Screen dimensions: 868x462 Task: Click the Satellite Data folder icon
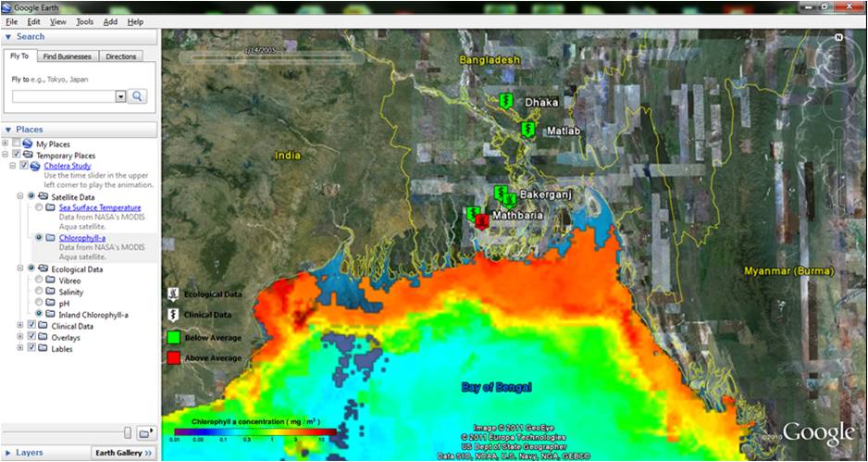coord(43,196)
